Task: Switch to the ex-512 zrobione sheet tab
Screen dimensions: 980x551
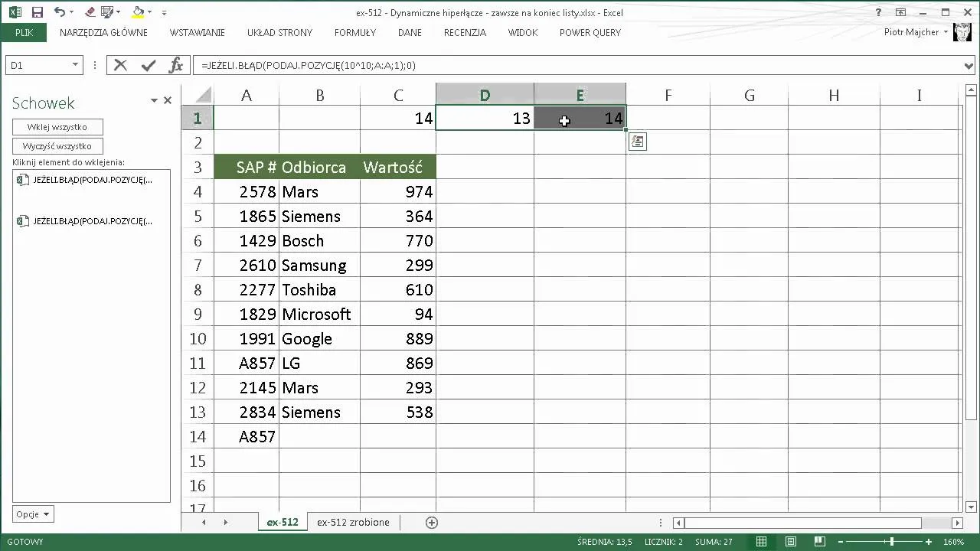Action: coord(353,522)
